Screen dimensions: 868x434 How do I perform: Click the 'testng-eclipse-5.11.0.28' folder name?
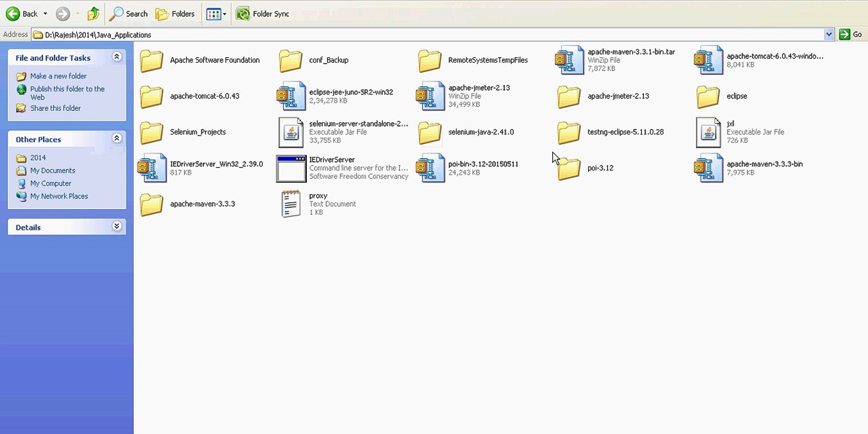(x=626, y=132)
